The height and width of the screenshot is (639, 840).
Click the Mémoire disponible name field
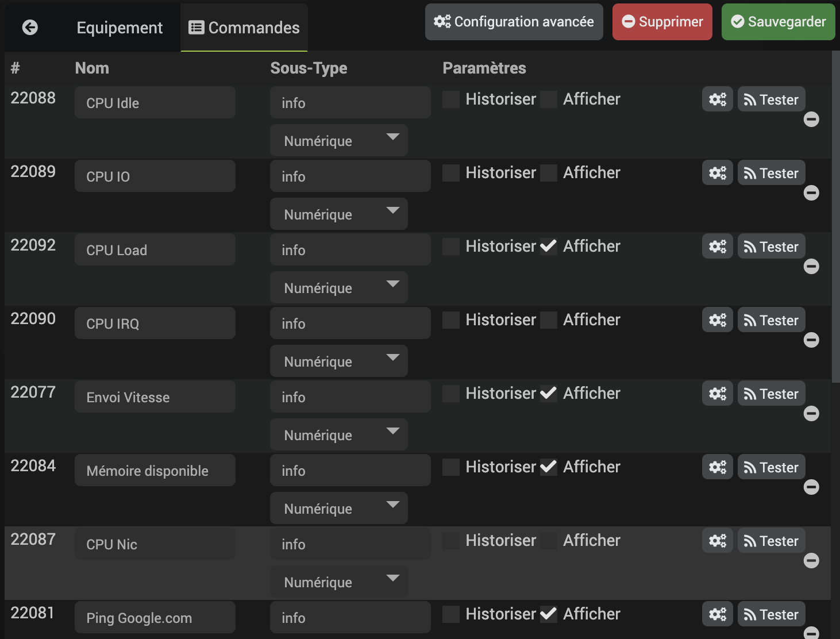click(x=155, y=471)
